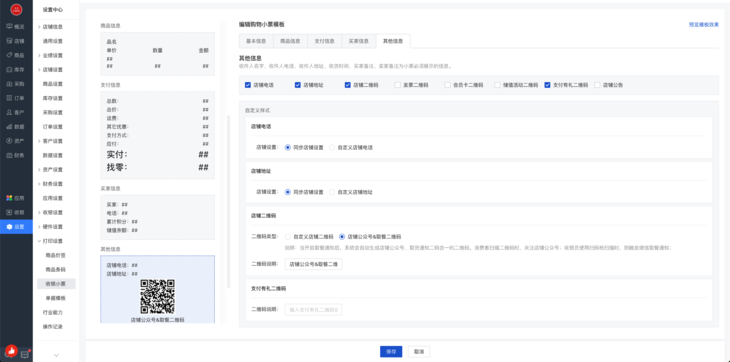Click the 取消 cancel button
This screenshot has width=730, height=362.
click(x=419, y=352)
